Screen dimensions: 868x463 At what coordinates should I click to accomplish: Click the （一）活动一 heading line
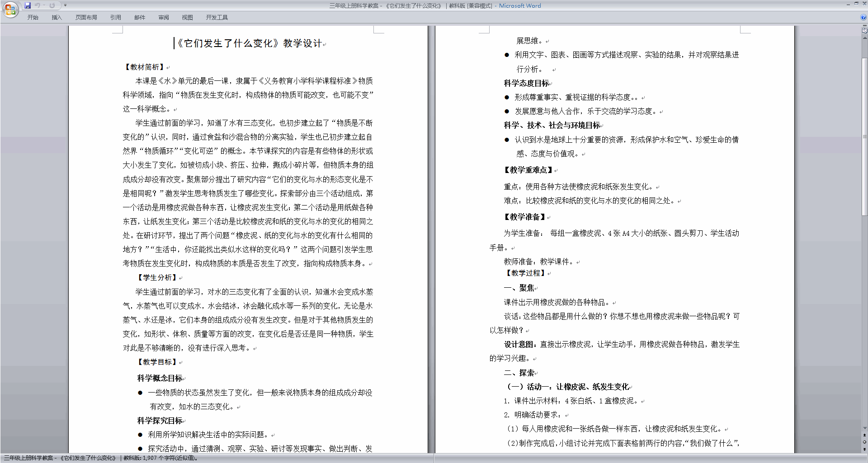click(567, 387)
